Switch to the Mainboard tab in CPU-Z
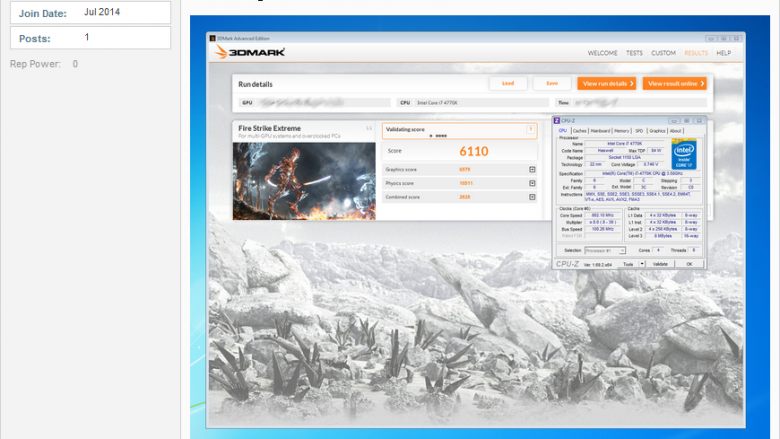This screenshot has width=780, height=439. pyautogui.click(x=600, y=131)
